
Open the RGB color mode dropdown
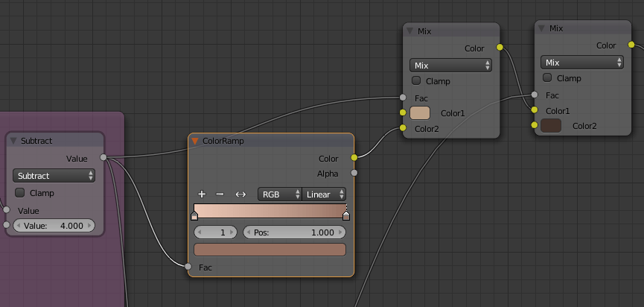point(280,194)
